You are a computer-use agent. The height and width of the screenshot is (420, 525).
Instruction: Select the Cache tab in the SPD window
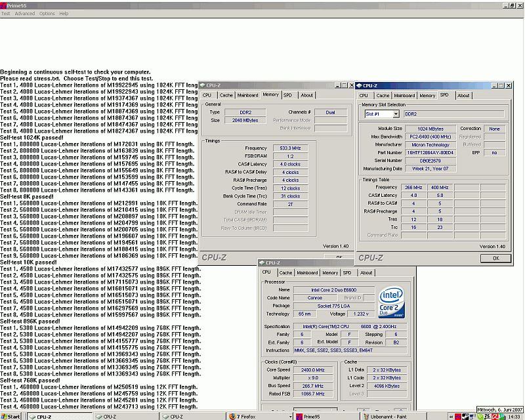[383, 95]
